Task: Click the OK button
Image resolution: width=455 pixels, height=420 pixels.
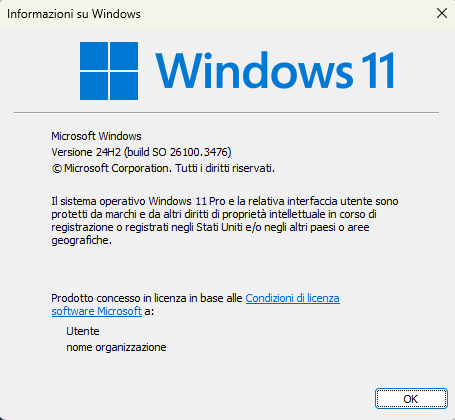Action: click(x=411, y=398)
